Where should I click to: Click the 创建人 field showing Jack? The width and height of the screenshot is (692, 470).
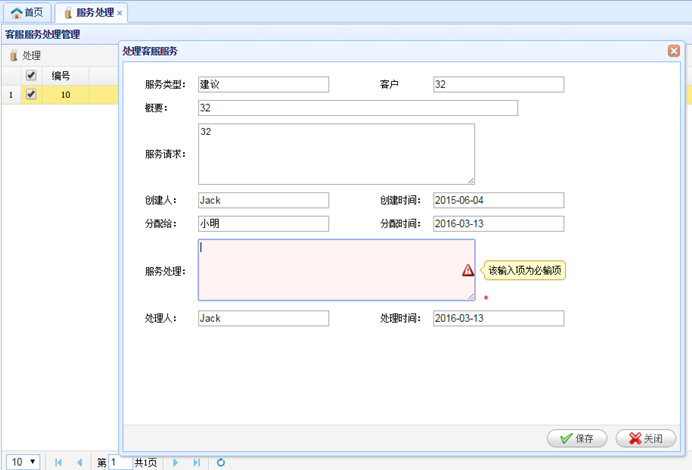(x=263, y=200)
